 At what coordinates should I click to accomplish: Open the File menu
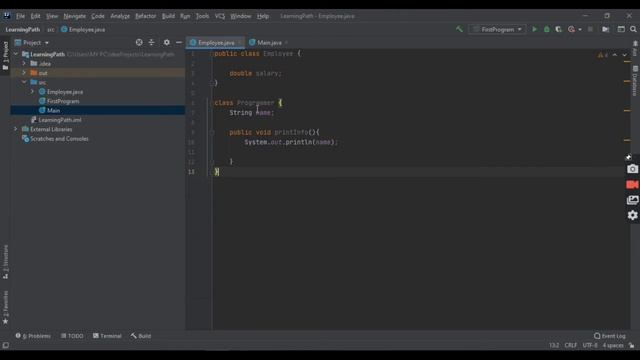[x=20, y=16]
